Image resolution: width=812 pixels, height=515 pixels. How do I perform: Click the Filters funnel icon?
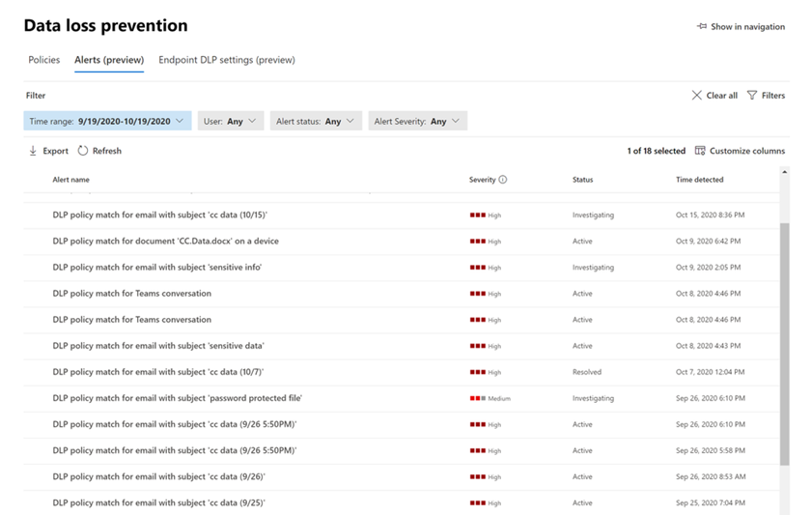tap(752, 96)
